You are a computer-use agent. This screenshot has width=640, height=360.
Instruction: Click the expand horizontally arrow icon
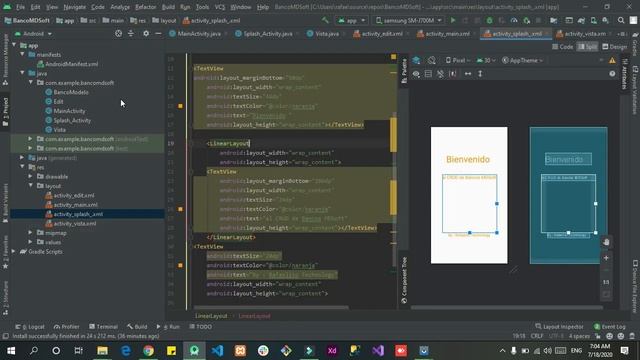click(x=468, y=74)
